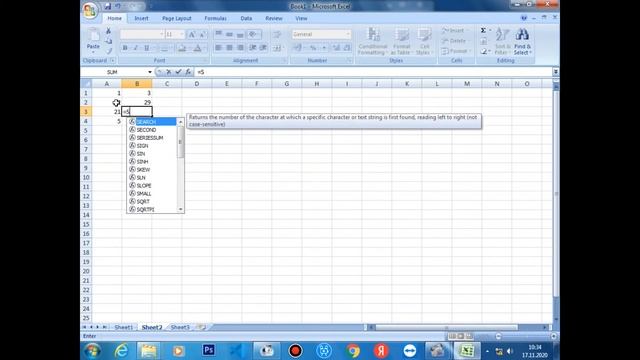Click the Office button

90,10
